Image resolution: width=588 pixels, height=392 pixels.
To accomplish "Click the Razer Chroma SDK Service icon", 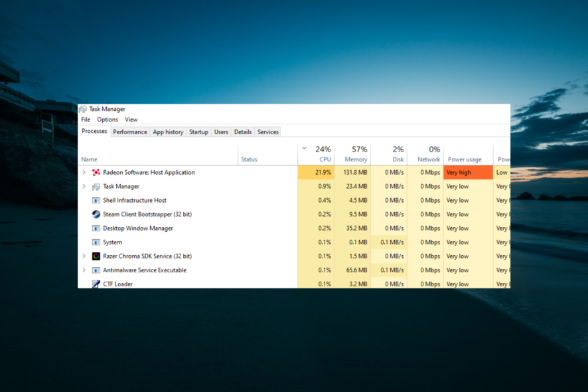I will tap(96, 256).
